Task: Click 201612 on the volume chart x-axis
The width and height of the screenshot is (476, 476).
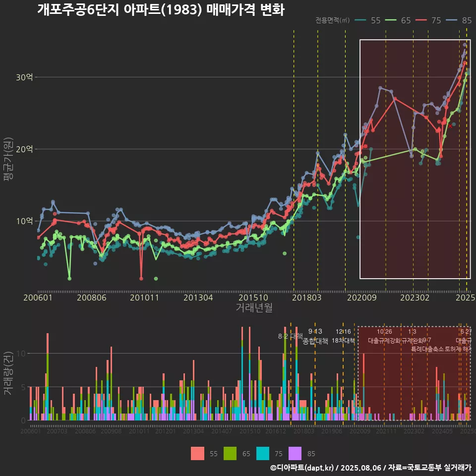Action: pyautogui.click(x=276, y=431)
